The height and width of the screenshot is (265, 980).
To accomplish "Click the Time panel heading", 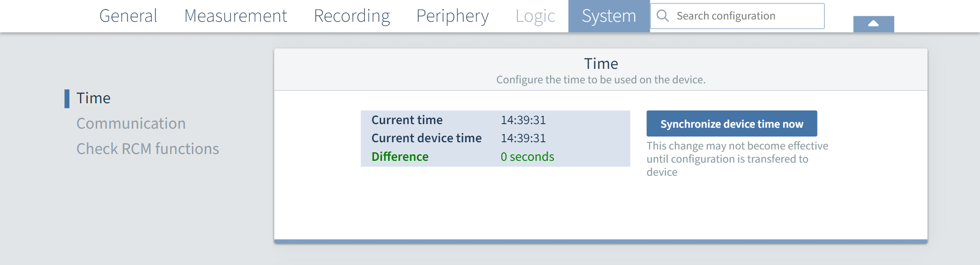I will [601, 64].
